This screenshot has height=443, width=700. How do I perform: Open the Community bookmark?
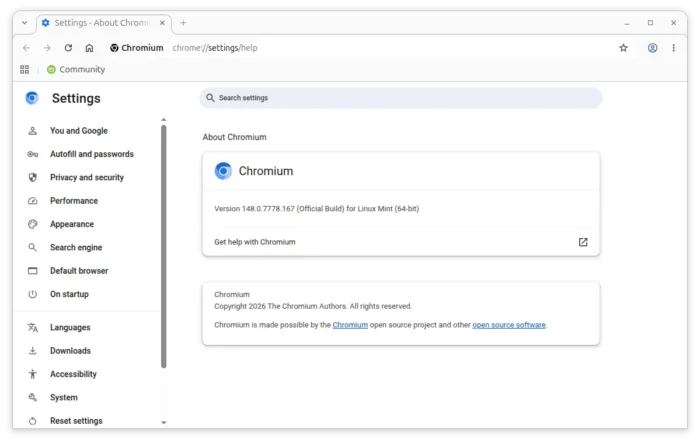76,69
